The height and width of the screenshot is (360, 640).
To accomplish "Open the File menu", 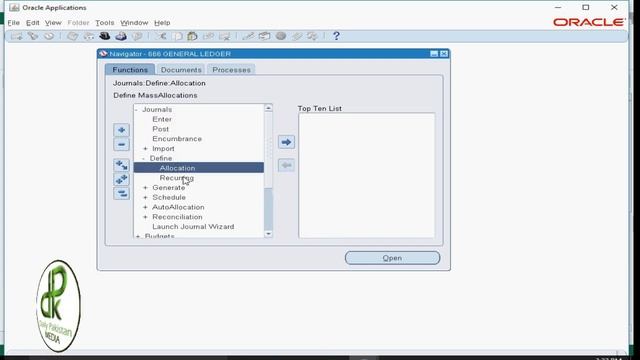I will click(13, 23).
